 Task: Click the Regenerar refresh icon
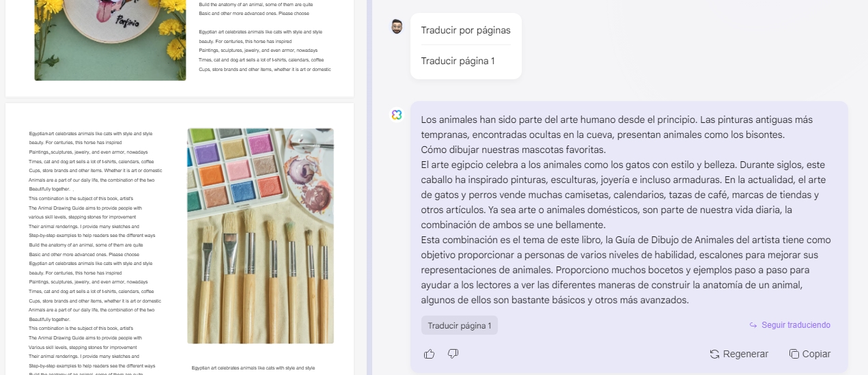coord(714,354)
